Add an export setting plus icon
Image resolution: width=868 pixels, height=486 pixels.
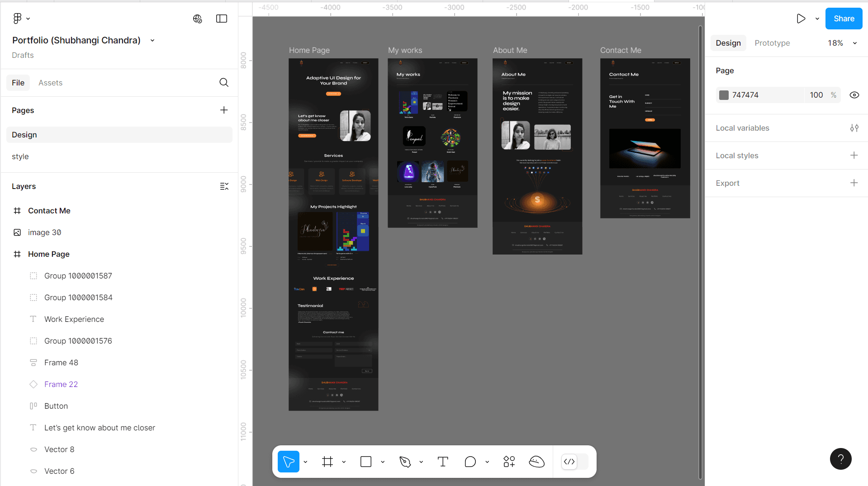point(854,183)
